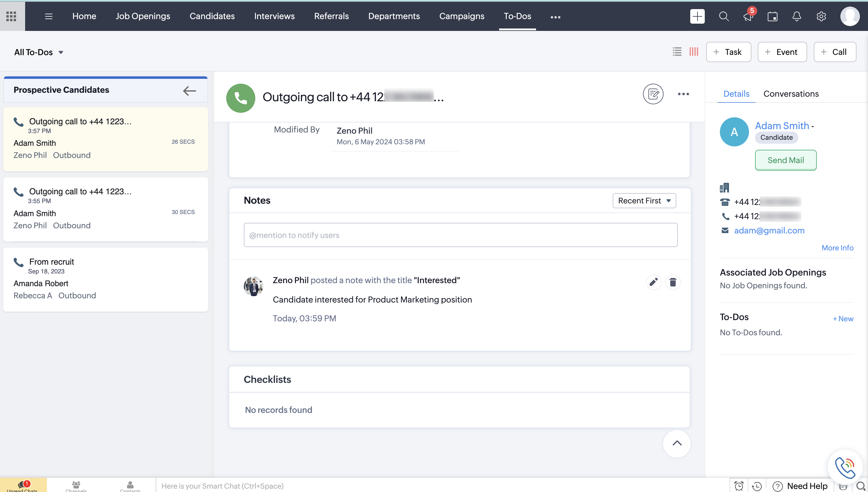Click the announcements megaphone icon

point(748,16)
